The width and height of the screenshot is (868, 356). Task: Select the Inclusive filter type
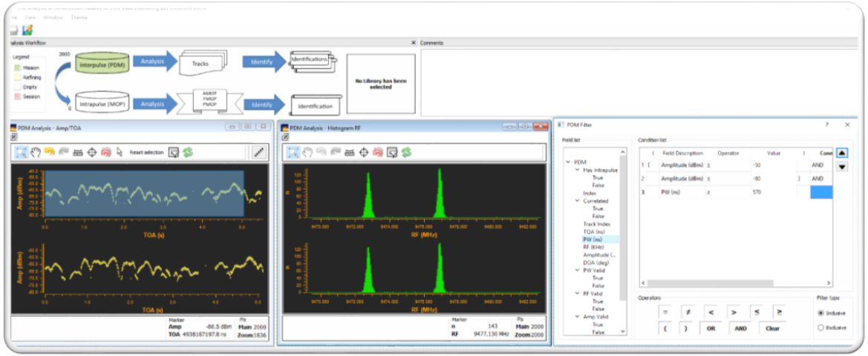[820, 313]
